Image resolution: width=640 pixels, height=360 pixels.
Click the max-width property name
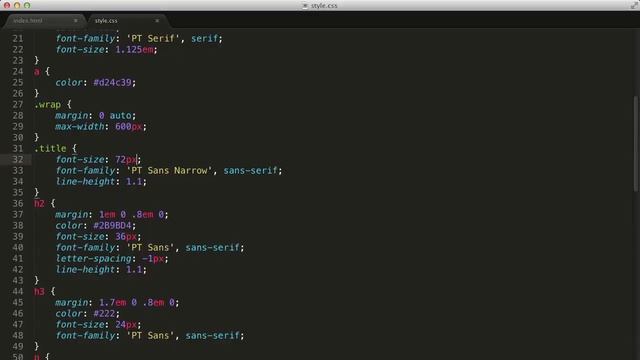click(80, 127)
